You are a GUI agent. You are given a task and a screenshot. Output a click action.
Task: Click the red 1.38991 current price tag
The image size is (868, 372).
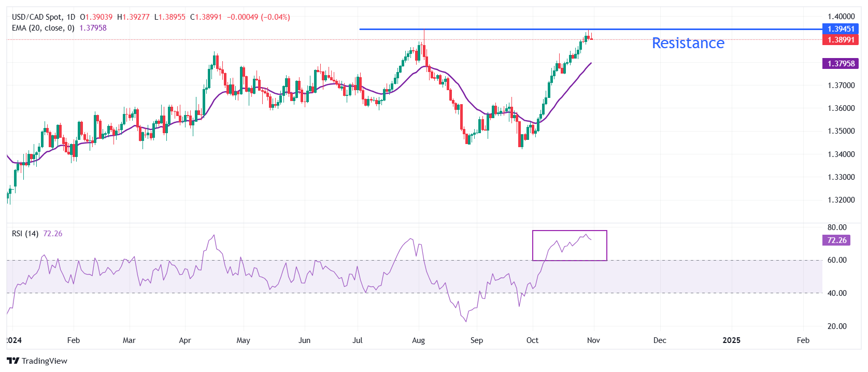click(840, 40)
